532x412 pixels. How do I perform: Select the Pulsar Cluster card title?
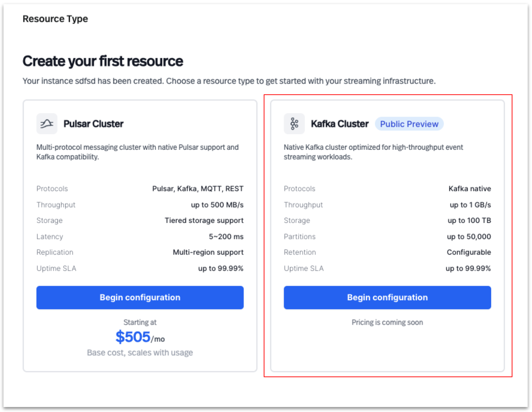[x=93, y=124]
